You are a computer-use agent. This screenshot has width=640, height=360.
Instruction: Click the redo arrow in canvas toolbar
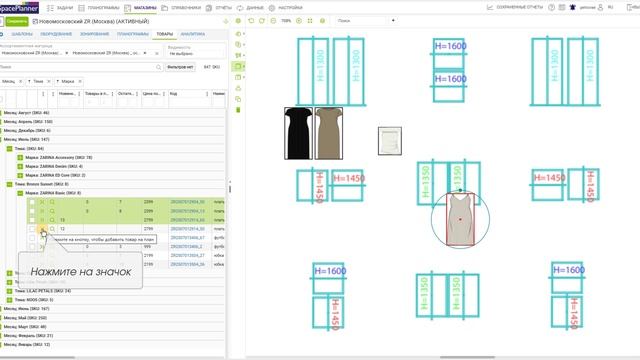(262, 20)
